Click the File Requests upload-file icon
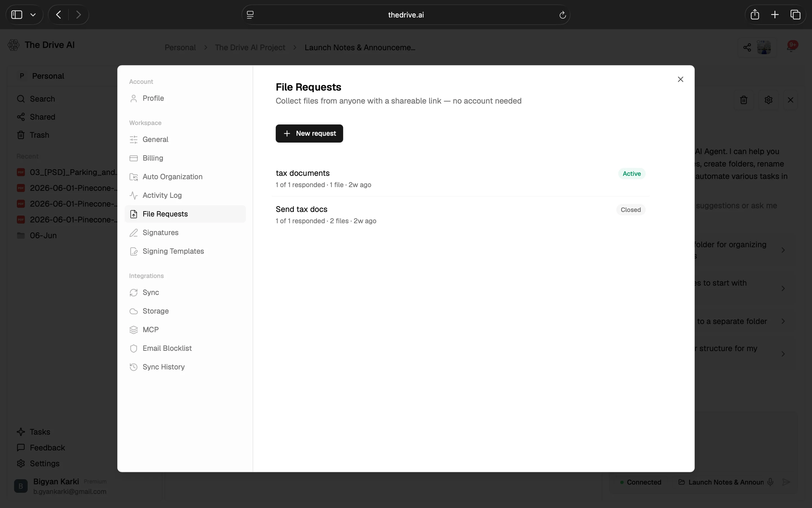Viewport: 812px width, 508px height. [x=134, y=214]
